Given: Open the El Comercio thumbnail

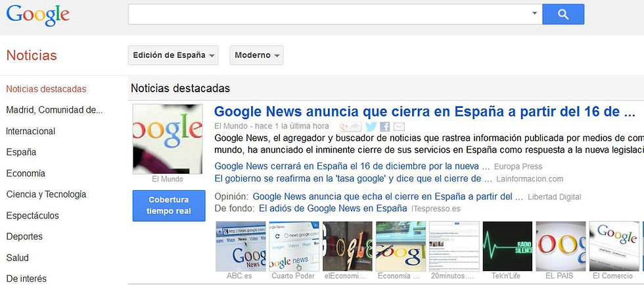Looking at the screenshot, I should 614,246.
